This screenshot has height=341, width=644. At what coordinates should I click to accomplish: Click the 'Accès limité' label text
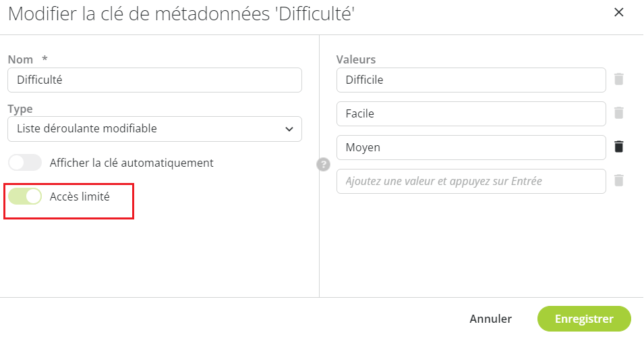click(80, 196)
